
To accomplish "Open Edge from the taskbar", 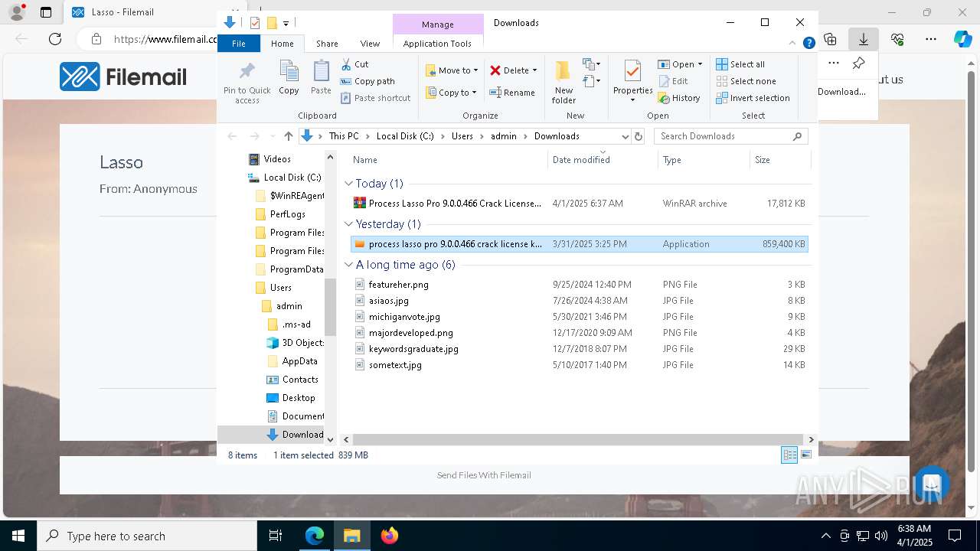I will [315, 536].
